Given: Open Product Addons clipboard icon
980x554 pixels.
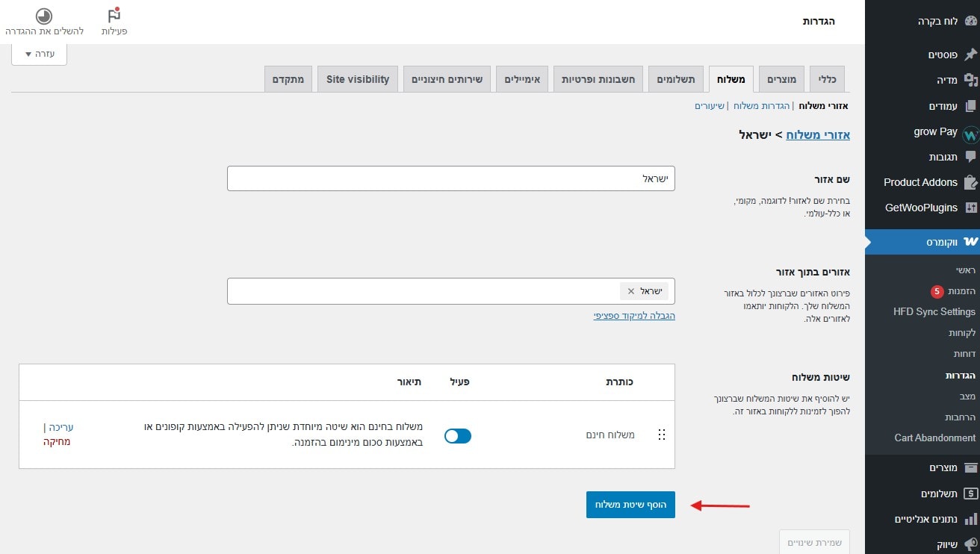Looking at the screenshot, I should click(970, 182).
